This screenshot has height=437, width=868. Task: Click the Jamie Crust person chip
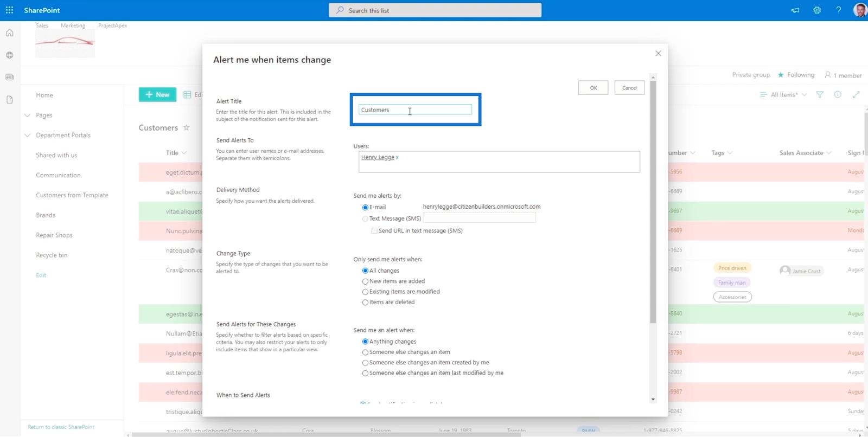coord(801,271)
